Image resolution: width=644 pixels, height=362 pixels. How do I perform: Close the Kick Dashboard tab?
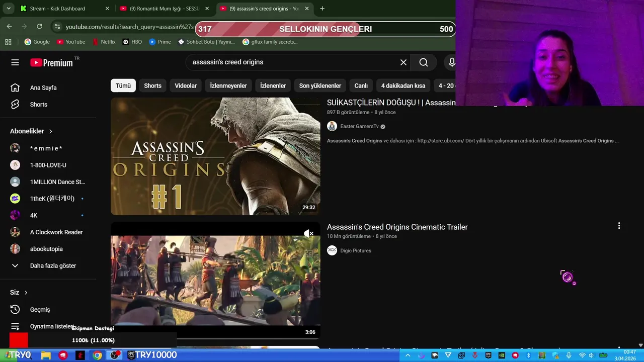[x=107, y=9]
